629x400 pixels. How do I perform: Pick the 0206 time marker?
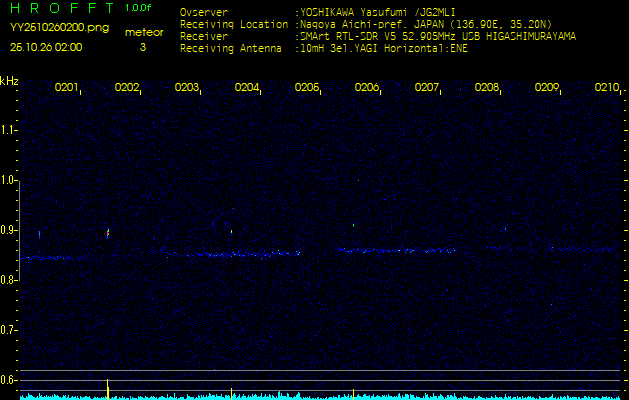pos(367,88)
